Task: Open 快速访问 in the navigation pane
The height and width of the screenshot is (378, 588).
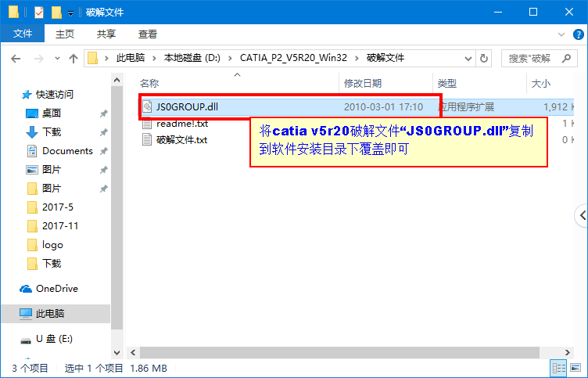Action: tap(55, 94)
